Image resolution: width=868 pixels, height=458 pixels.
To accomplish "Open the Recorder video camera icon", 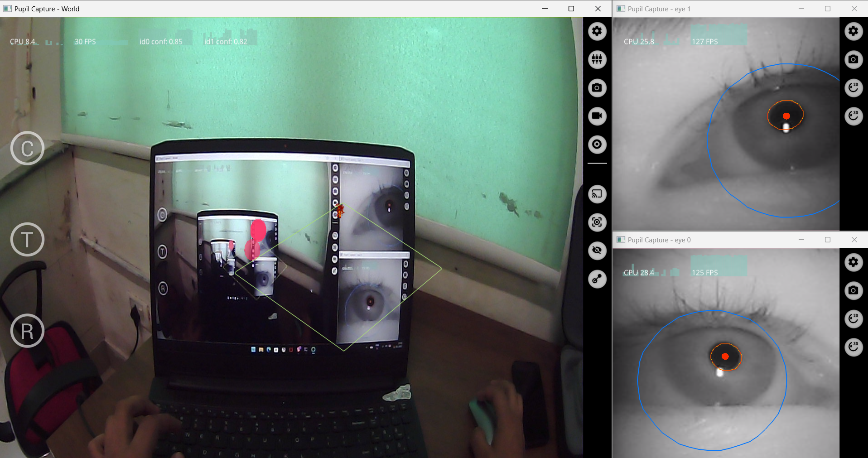I will point(597,116).
